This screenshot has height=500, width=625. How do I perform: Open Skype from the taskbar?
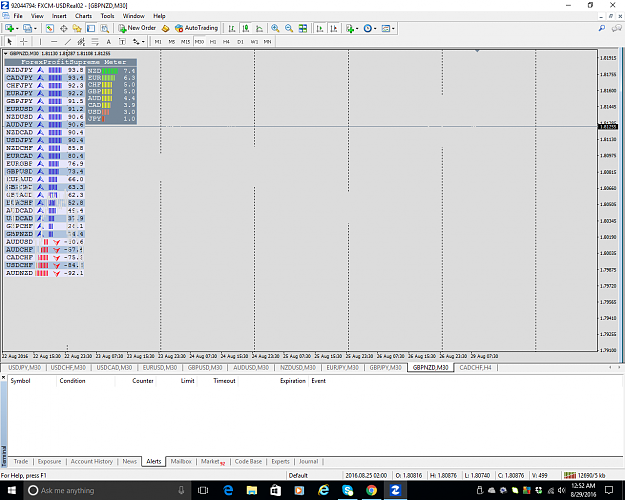[x=347, y=490]
